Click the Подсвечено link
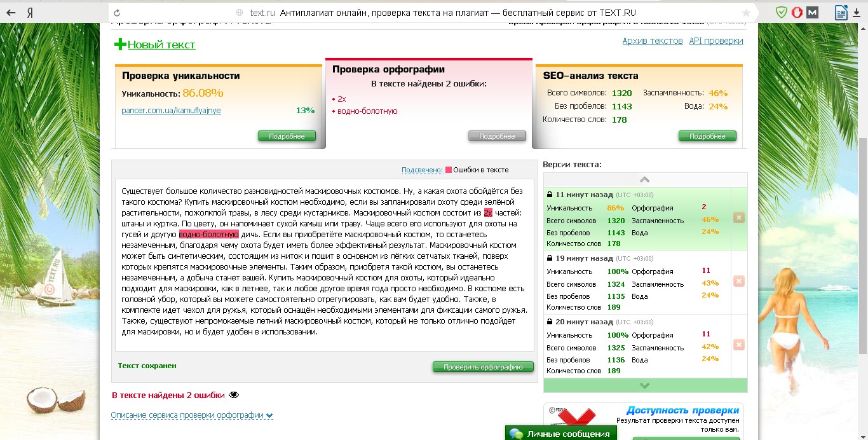This screenshot has height=440, width=868. click(422, 170)
